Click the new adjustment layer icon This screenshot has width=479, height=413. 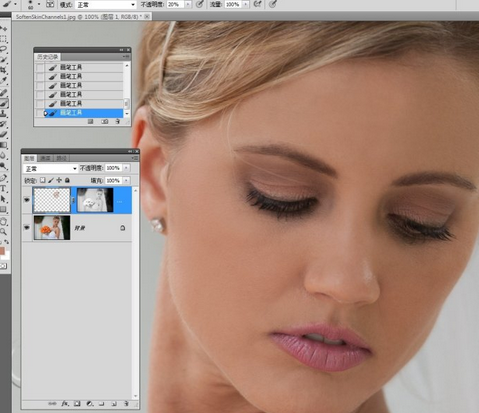click(89, 403)
